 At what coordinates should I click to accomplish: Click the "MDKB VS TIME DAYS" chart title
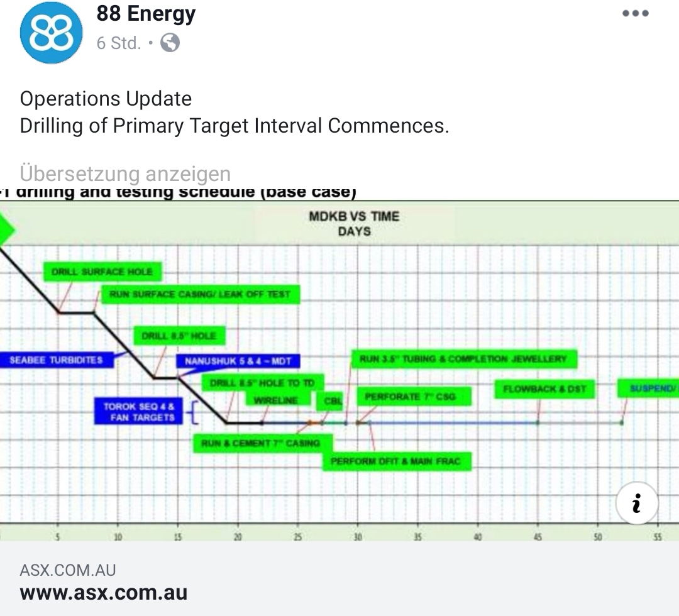point(354,224)
